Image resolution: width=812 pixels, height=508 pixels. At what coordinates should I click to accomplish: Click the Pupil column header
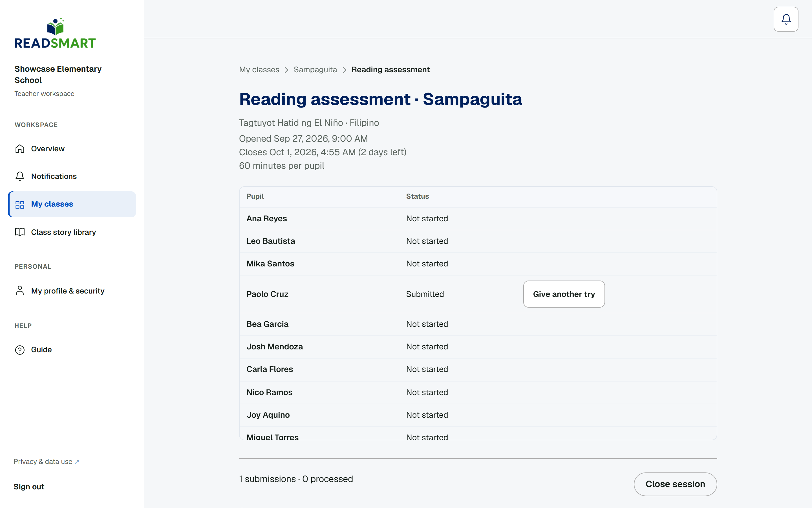(x=255, y=196)
